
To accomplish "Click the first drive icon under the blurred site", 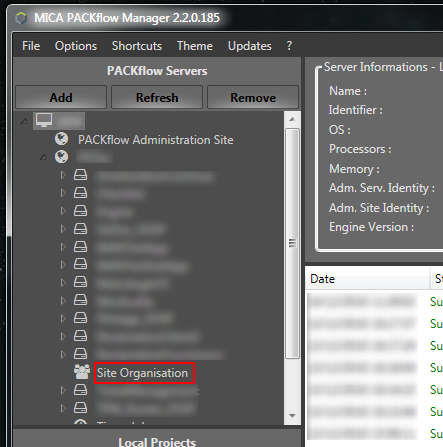I will coord(80,174).
